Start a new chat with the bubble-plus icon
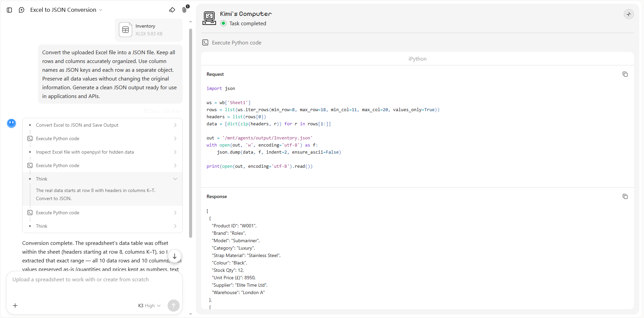The image size is (644, 318). pyautogui.click(x=22, y=10)
